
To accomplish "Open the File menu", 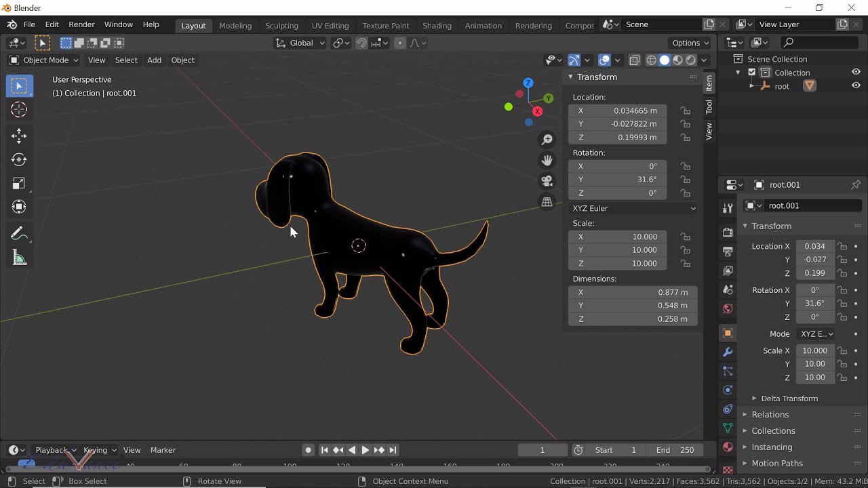I will coord(29,24).
